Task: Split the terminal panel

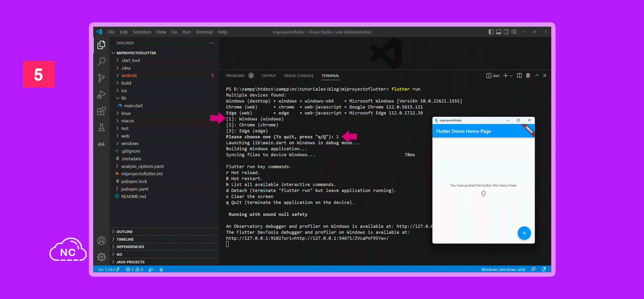Action: coord(519,76)
